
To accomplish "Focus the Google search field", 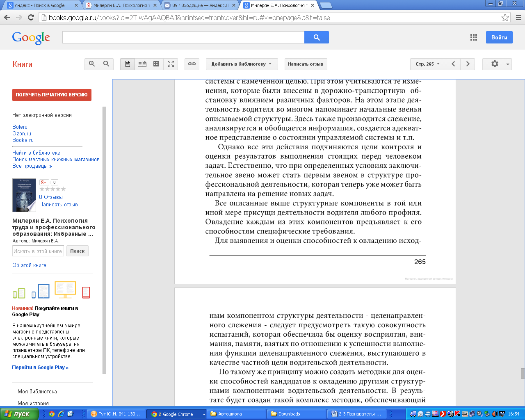I will point(183,37).
